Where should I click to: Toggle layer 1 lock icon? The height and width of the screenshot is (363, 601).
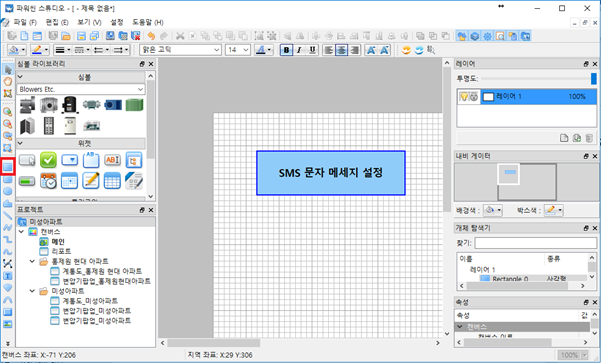[474, 97]
